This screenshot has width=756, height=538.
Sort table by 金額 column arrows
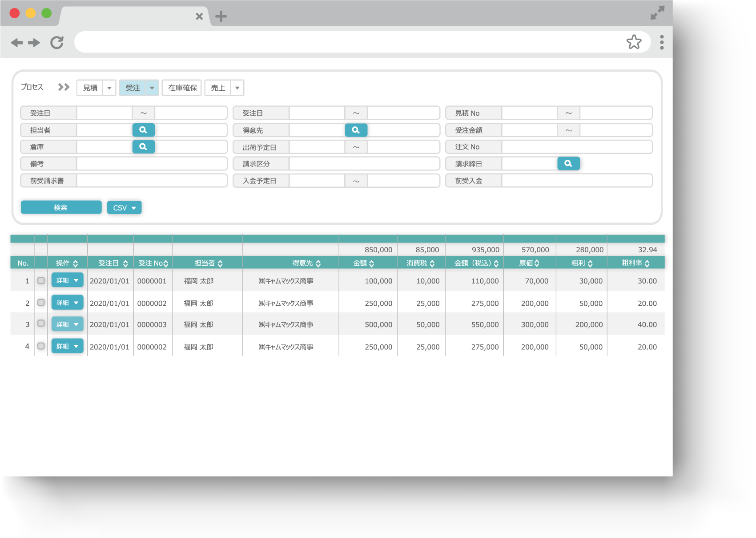[x=372, y=263]
